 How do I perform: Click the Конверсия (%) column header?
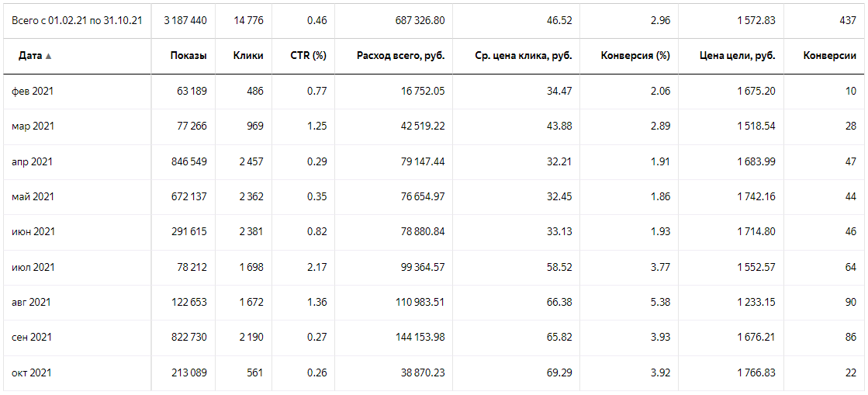point(635,56)
